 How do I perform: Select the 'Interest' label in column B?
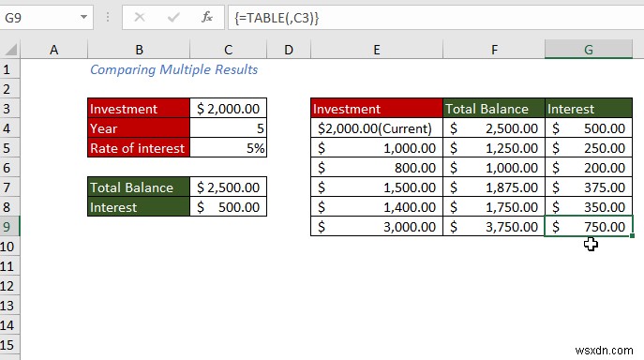(x=139, y=207)
